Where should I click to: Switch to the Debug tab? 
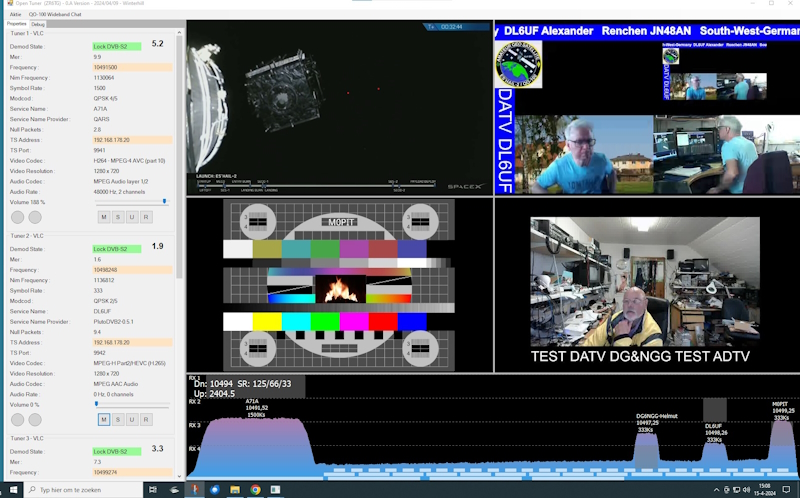click(38, 24)
